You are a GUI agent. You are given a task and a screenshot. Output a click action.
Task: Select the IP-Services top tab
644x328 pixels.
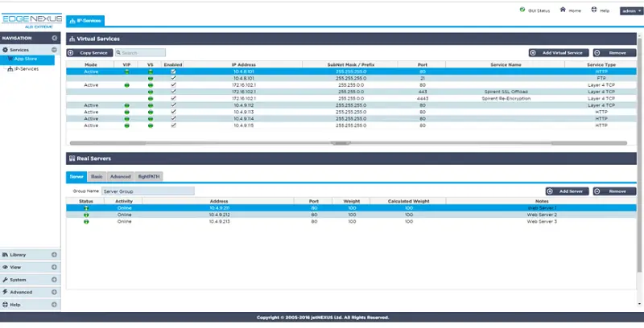(85, 21)
